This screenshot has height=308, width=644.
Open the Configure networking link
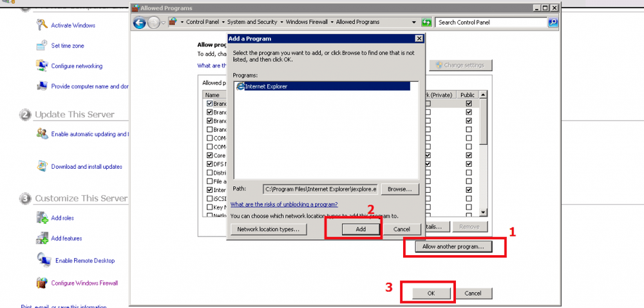tap(77, 66)
